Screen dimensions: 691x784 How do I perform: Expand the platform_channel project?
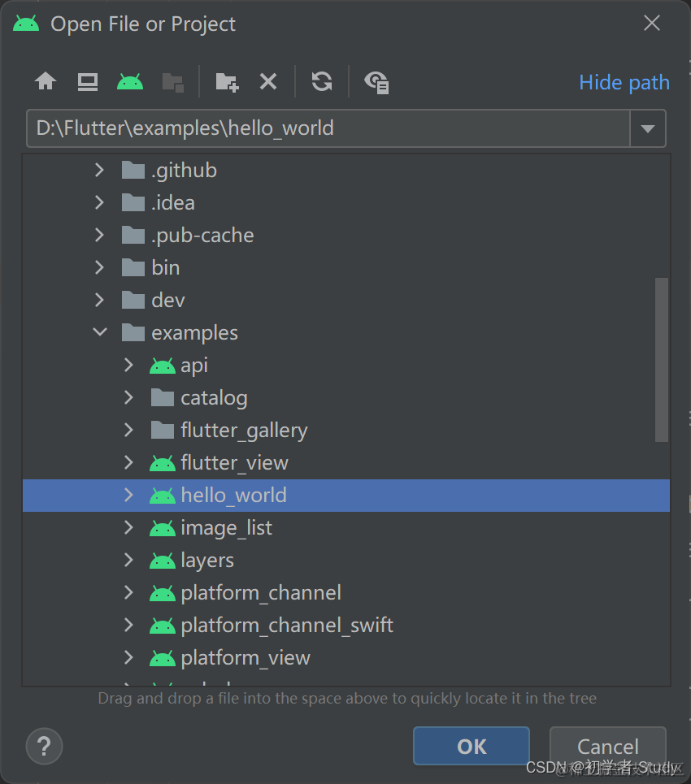128,593
